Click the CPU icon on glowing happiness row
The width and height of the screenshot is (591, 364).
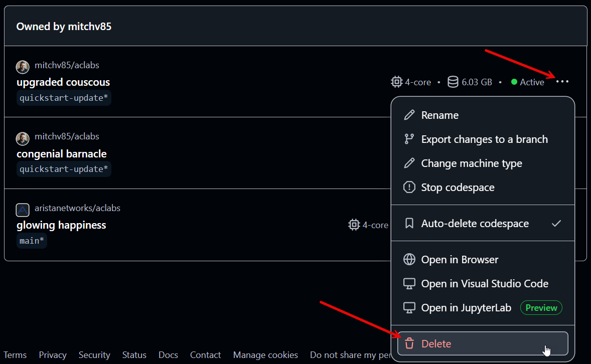(354, 225)
